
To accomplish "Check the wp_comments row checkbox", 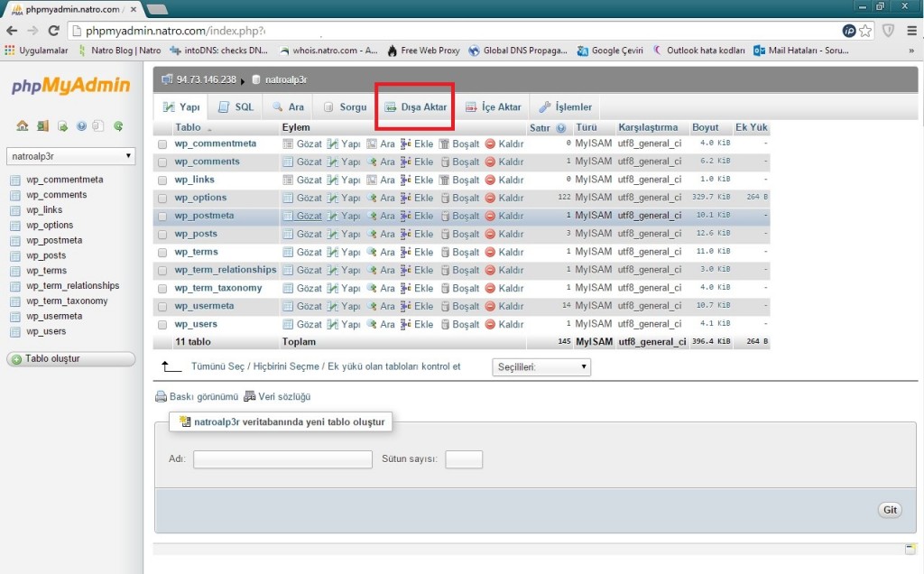I will [162, 162].
